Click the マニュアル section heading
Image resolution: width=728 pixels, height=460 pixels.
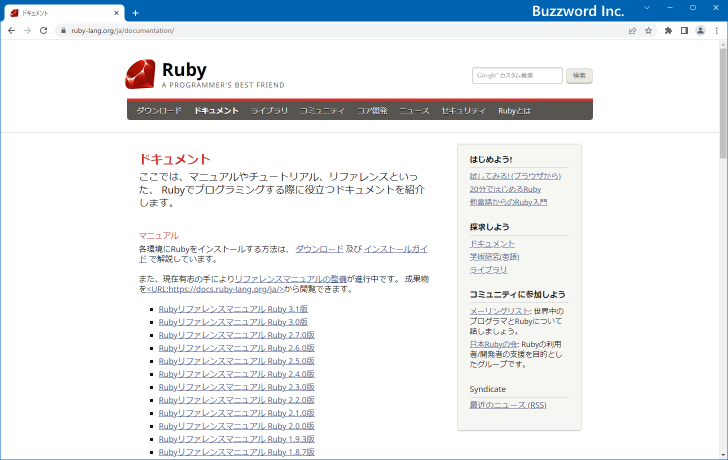(x=159, y=235)
